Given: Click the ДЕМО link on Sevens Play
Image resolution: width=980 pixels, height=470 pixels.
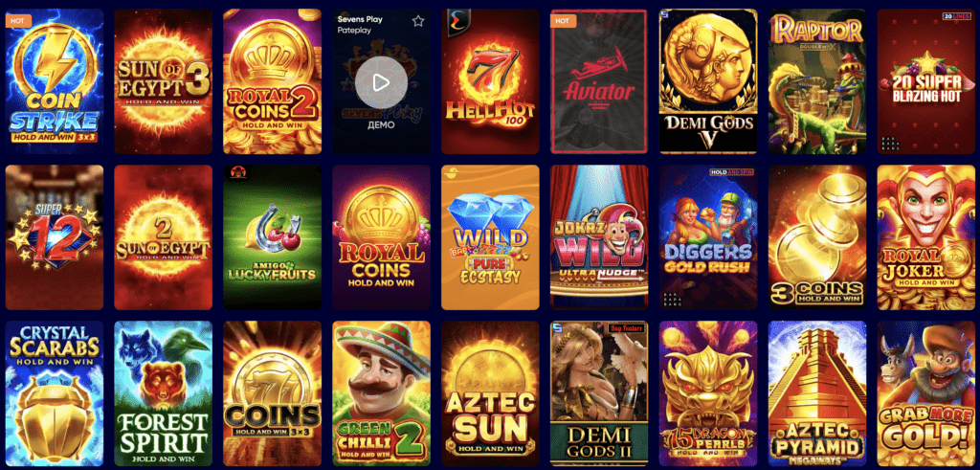Looking at the screenshot, I should [381, 125].
